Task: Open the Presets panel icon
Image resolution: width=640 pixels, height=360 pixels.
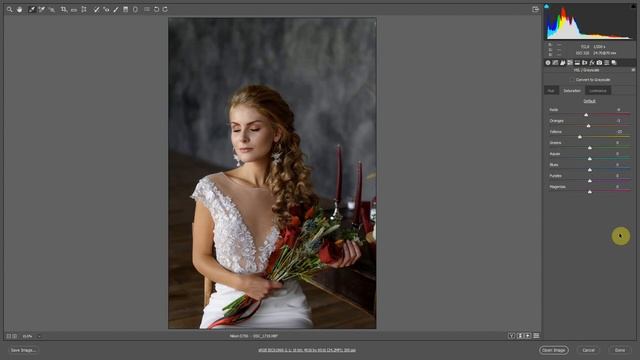Action: pos(607,63)
